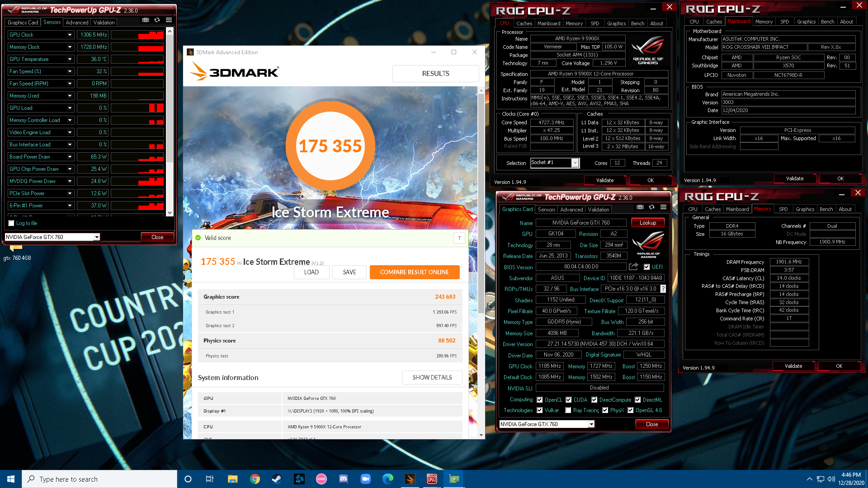
Task: Open Discord from taskbar
Action: pos(344,479)
